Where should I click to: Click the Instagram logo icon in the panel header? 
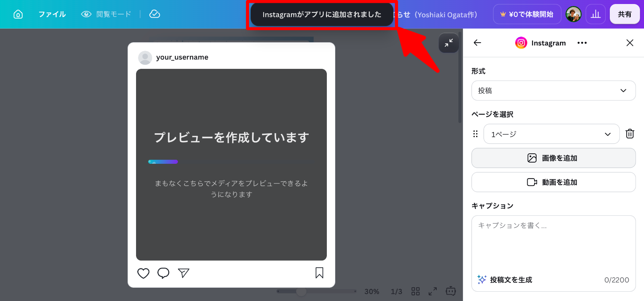[521, 43]
